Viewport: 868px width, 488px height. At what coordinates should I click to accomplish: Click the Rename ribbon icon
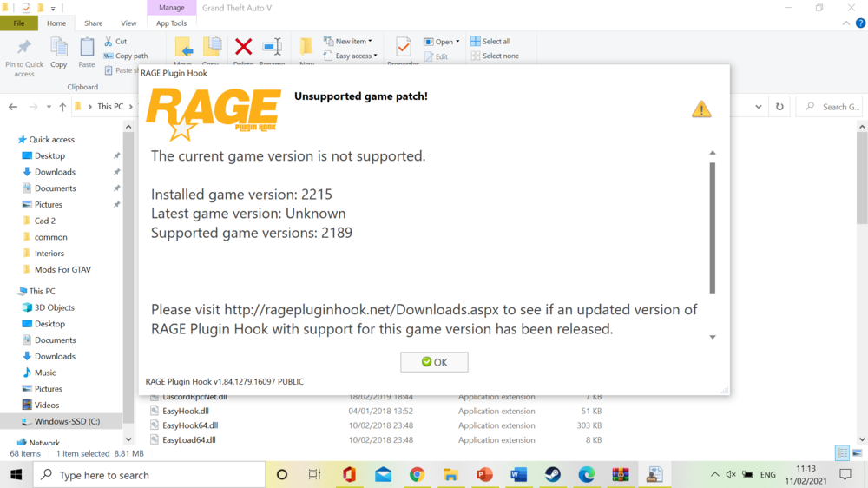272,49
